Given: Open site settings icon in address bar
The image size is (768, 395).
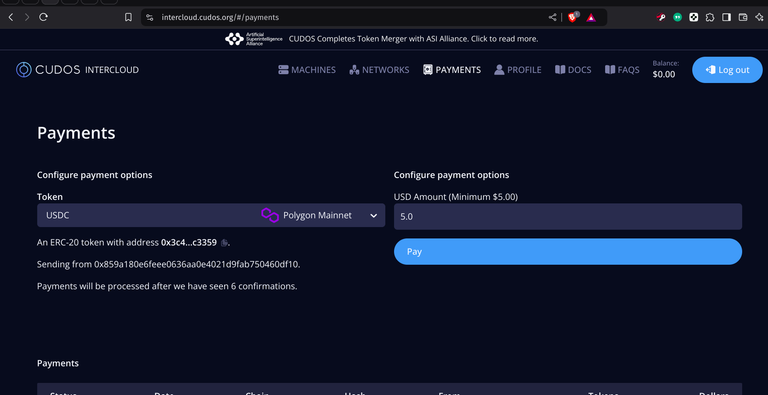Looking at the screenshot, I should [150, 17].
